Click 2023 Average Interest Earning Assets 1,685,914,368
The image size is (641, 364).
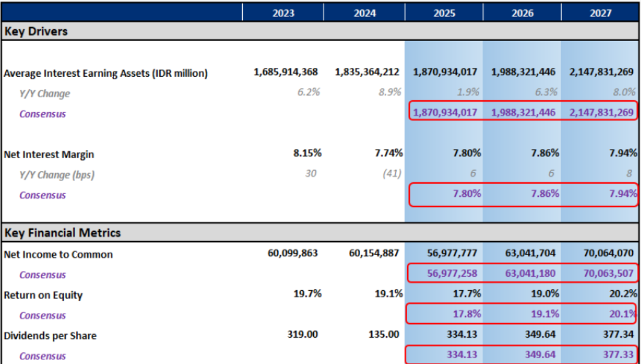[x=286, y=72]
